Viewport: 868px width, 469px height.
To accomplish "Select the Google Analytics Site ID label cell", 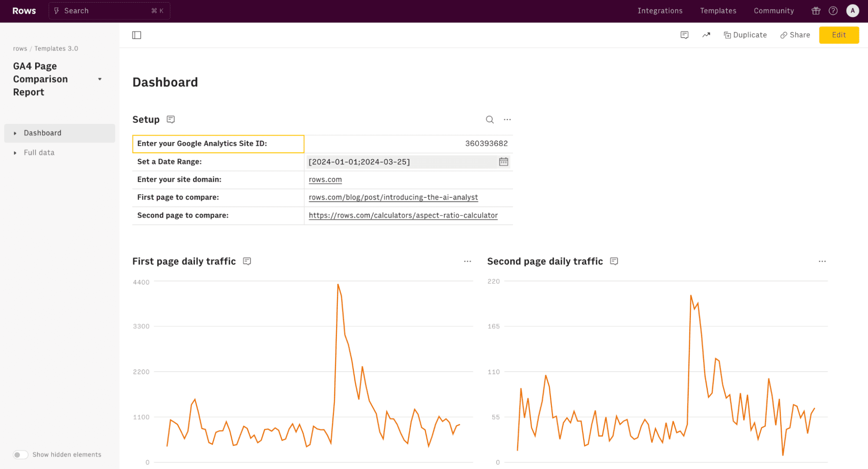I will pyautogui.click(x=218, y=144).
